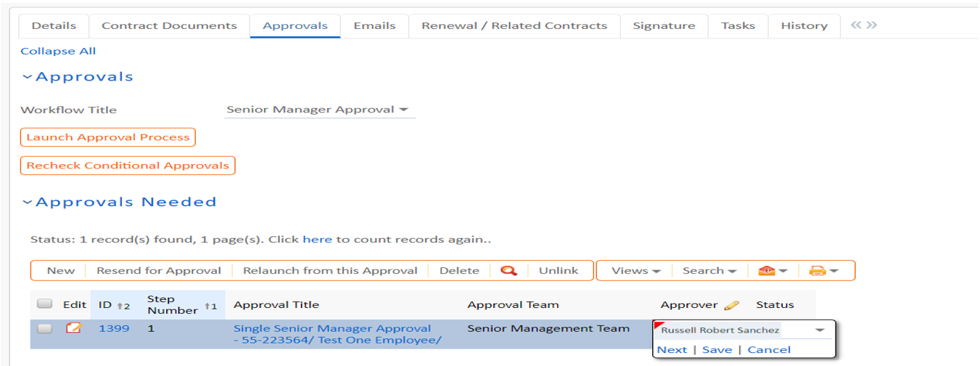
Task: Toggle the select-all checkbox in table header
Action: [x=45, y=304]
